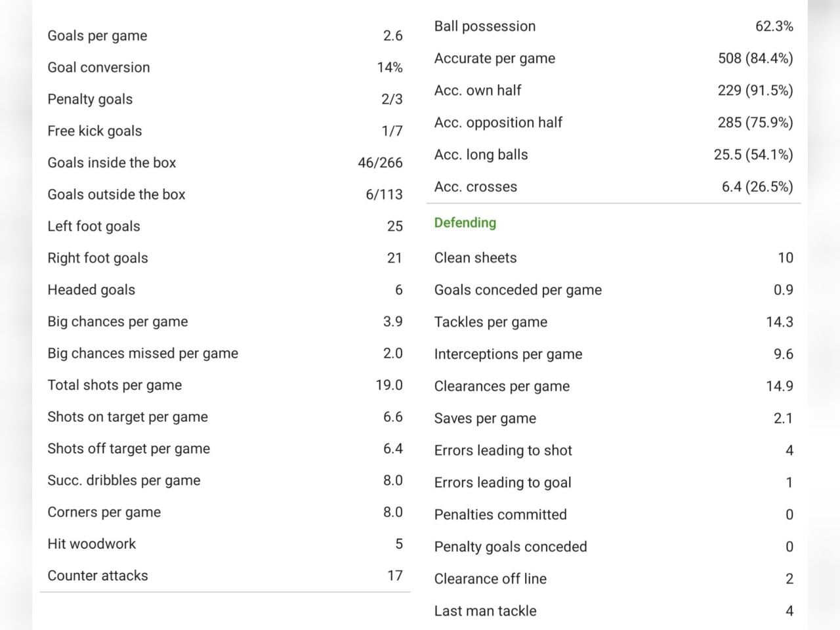Select the Total shots per game label
840x630 pixels.
pyautogui.click(x=114, y=385)
